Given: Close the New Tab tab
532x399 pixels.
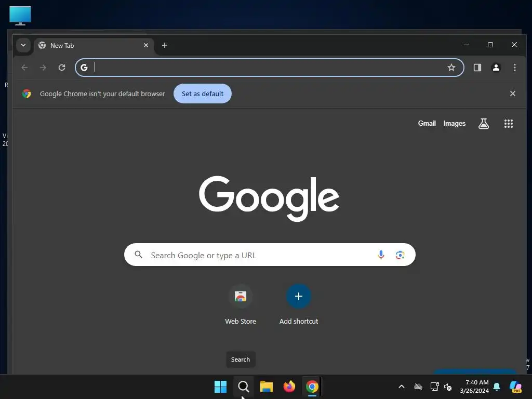Looking at the screenshot, I should [x=146, y=45].
